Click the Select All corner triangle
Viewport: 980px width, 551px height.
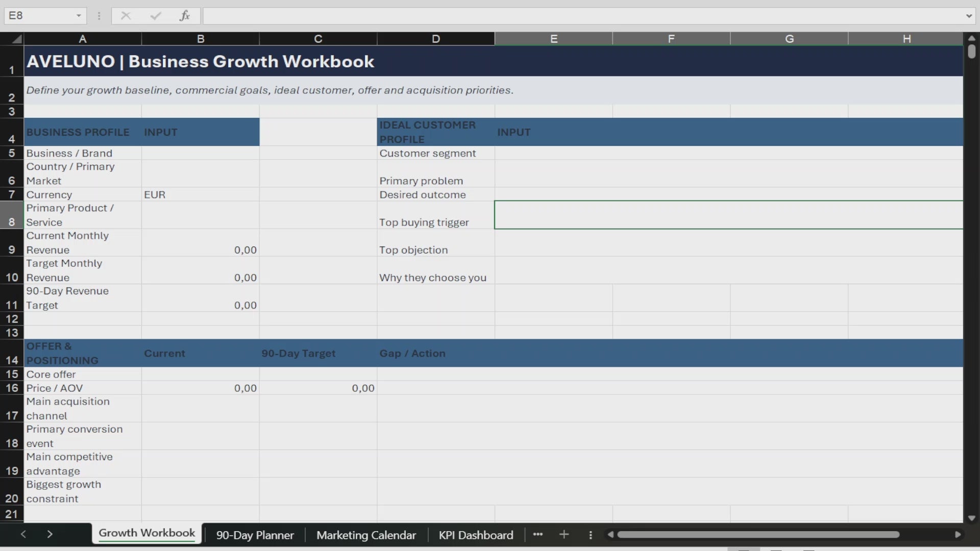17,39
